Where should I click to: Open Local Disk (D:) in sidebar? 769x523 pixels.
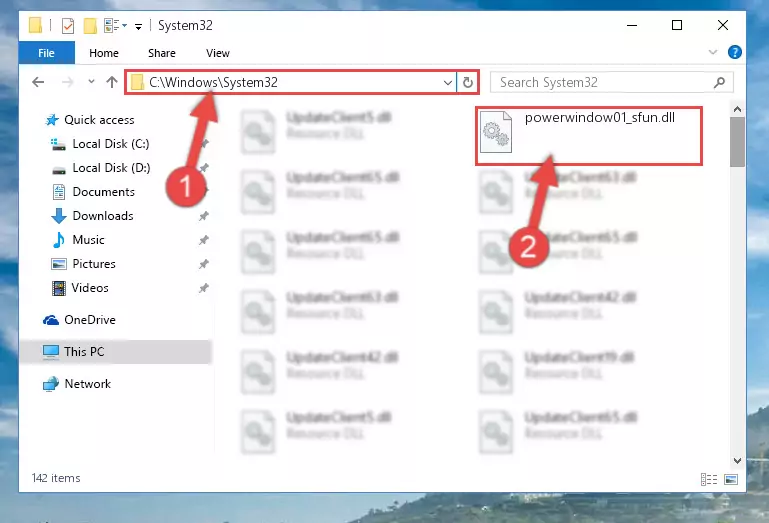pos(111,168)
